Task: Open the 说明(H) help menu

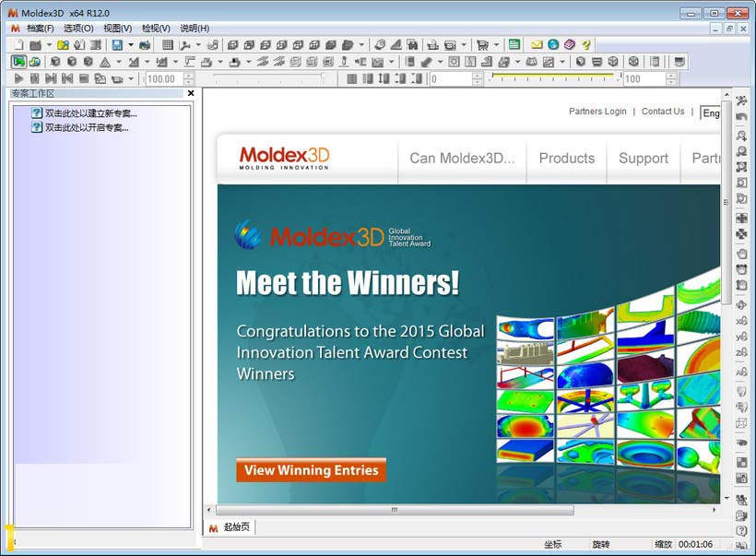Action: coord(195,29)
